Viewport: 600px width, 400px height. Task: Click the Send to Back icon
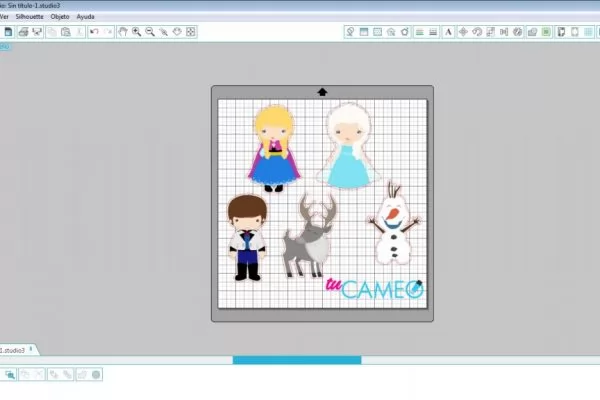(x=68, y=374)
